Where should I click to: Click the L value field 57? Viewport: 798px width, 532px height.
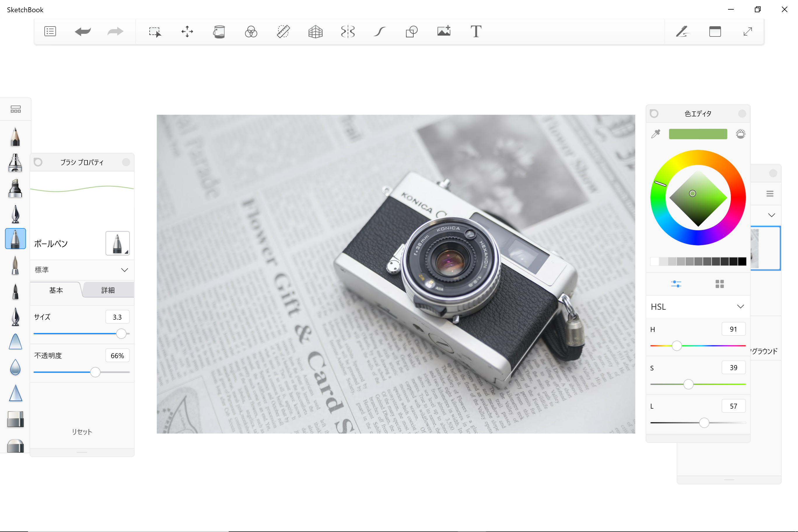pos(733,406)
